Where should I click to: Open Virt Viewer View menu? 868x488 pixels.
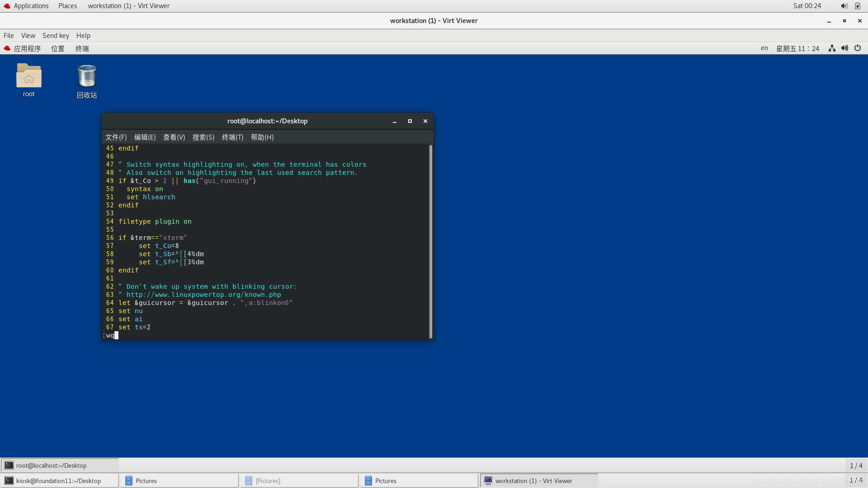click(28, 36)
